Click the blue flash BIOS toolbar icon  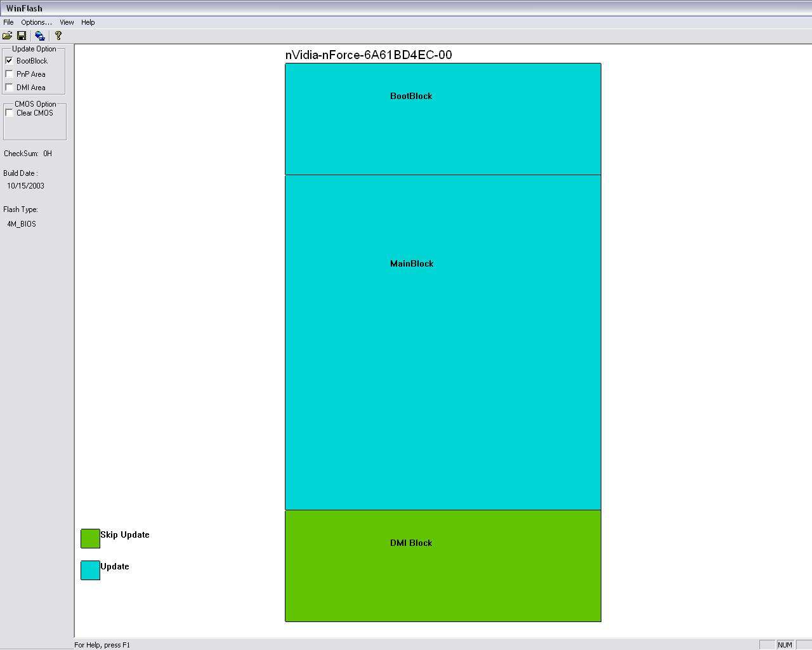[40, 36]
